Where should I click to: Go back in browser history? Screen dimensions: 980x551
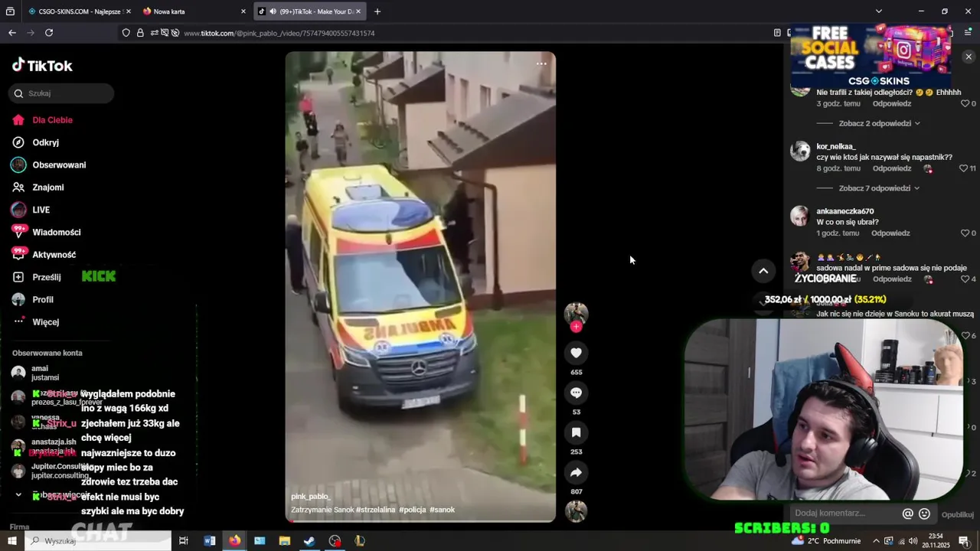(11, 33)
